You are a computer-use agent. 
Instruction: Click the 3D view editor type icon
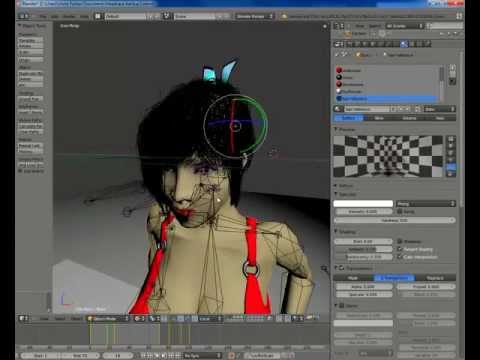[x=24, y=319]
